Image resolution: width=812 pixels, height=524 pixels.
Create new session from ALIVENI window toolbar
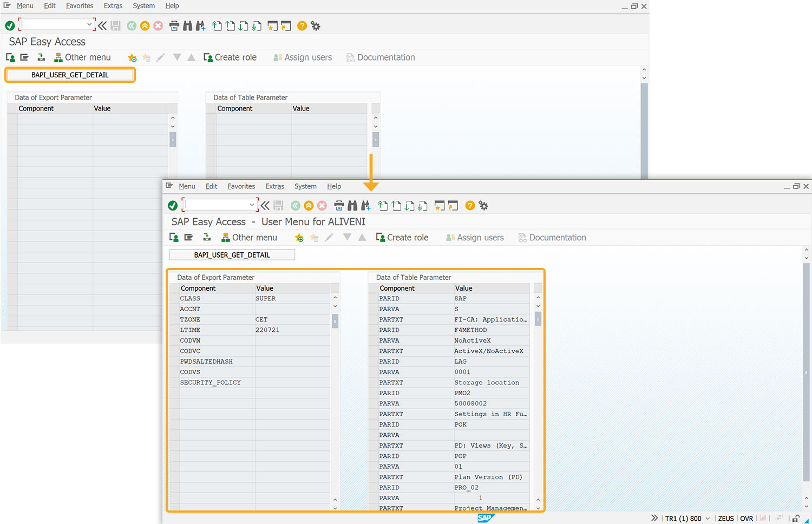click(x=440, y=206)
